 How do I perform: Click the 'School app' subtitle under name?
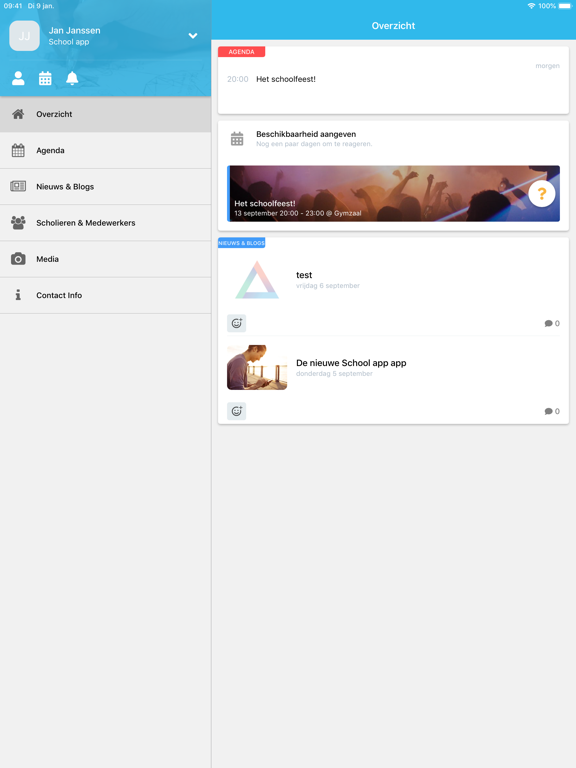pos(69,42)
